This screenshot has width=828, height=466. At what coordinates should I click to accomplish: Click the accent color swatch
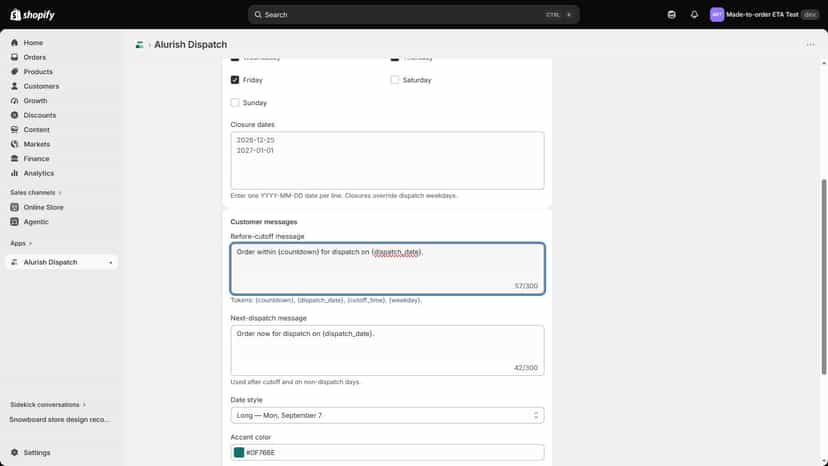click(x=239, y=453)
